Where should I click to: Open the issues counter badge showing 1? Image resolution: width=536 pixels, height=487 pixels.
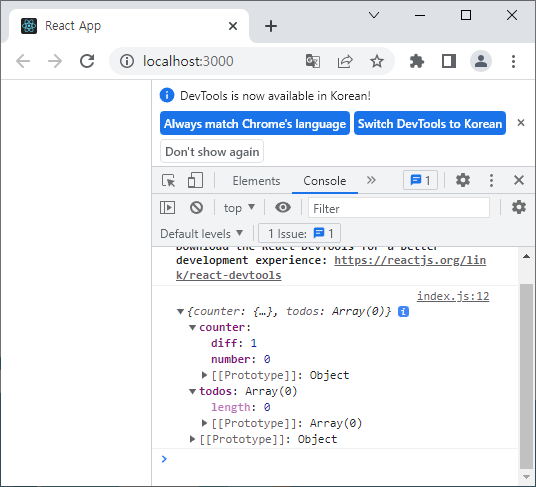click(x=420, y=180)
